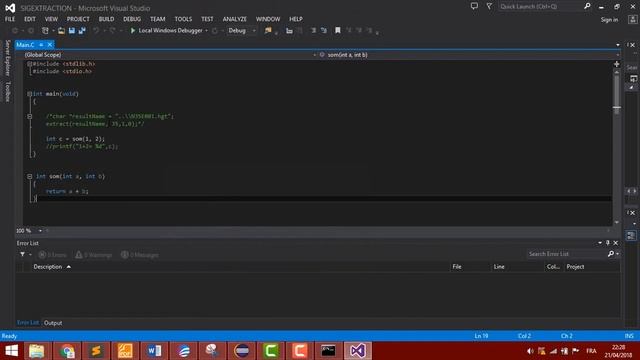Pin the Main.C tab
640x360 pixels.
pos(41,44)
